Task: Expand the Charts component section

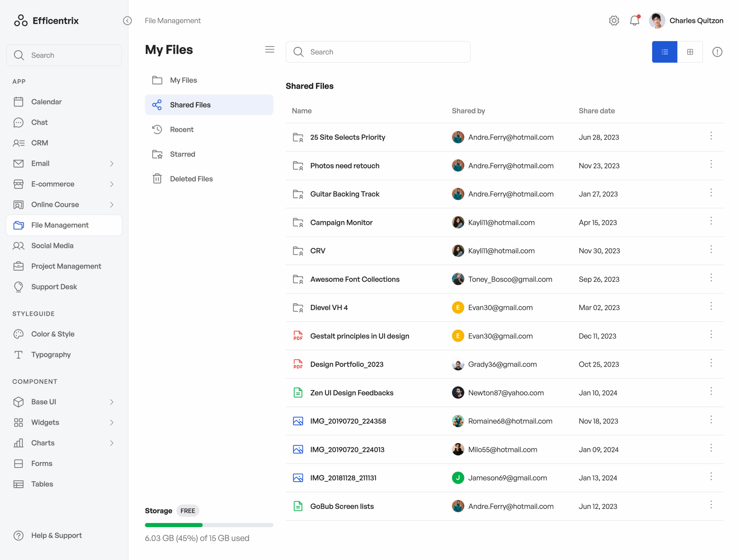Action: (112, 443)
